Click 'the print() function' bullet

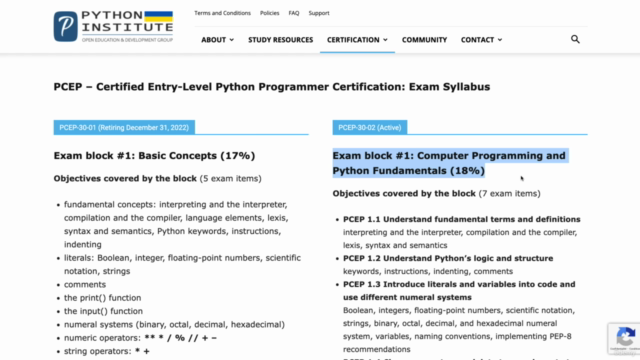(102, 298)
